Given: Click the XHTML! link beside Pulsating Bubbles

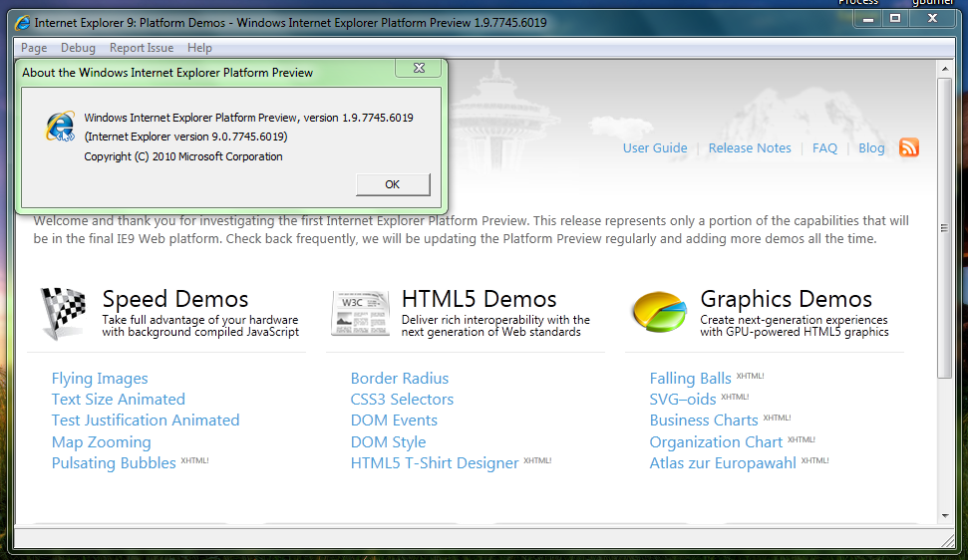Looking at the screenshot, I should (x=194, y=460).
